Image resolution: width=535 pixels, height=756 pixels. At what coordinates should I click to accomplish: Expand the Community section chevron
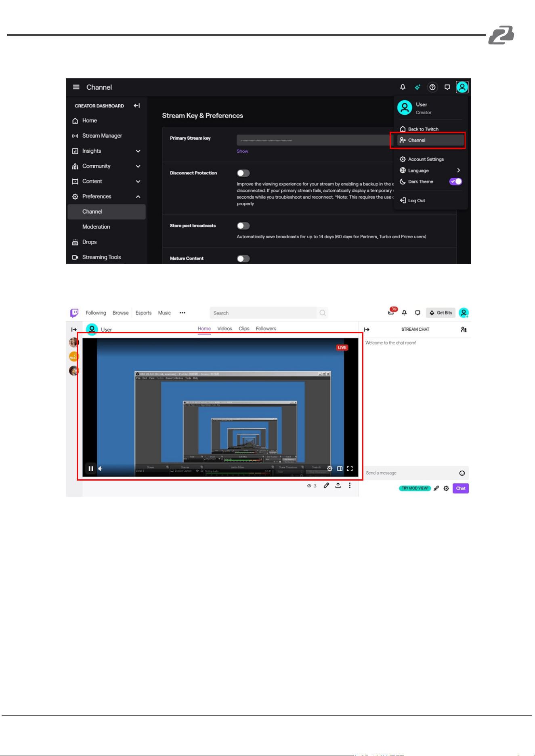point(138,166)
